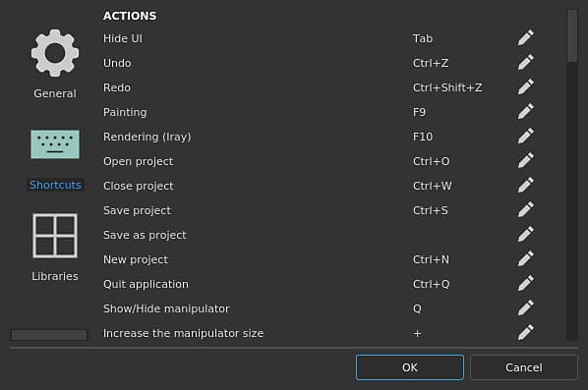Confirm settings with the OK button

point(409,367)
